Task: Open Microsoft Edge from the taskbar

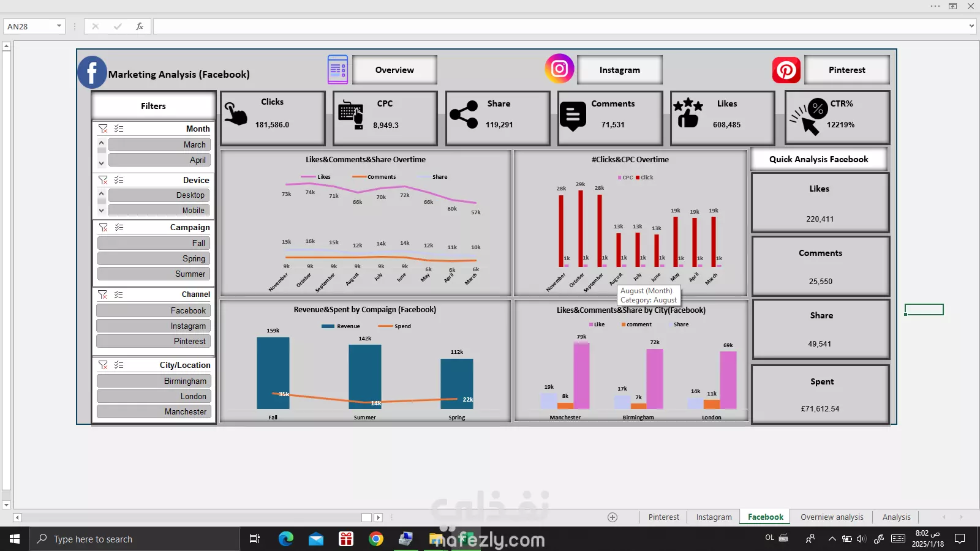Action: (286, 539)
